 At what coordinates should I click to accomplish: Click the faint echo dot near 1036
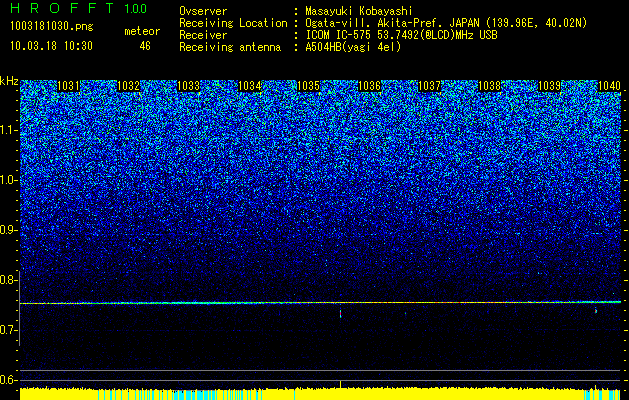(406, 313)
